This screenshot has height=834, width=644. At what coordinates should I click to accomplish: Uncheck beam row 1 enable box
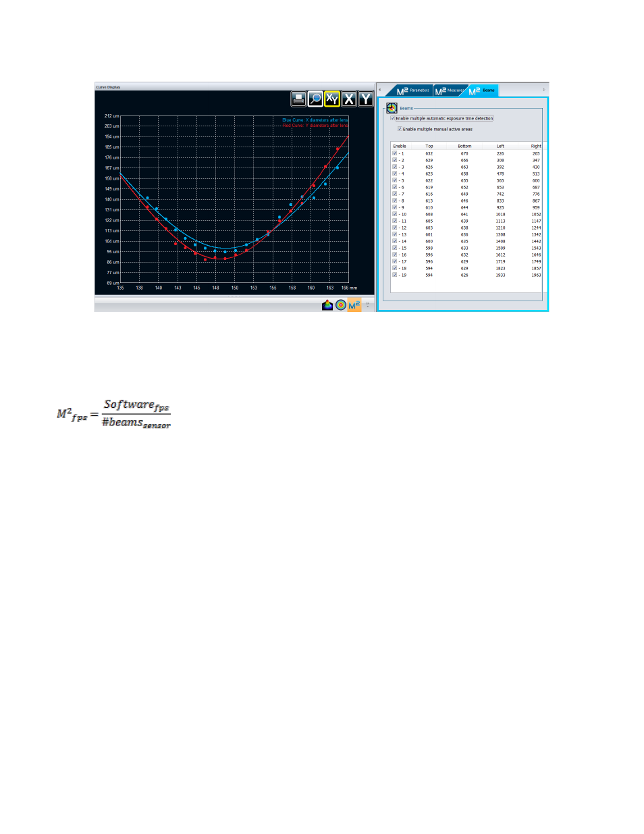click(395, 153)
